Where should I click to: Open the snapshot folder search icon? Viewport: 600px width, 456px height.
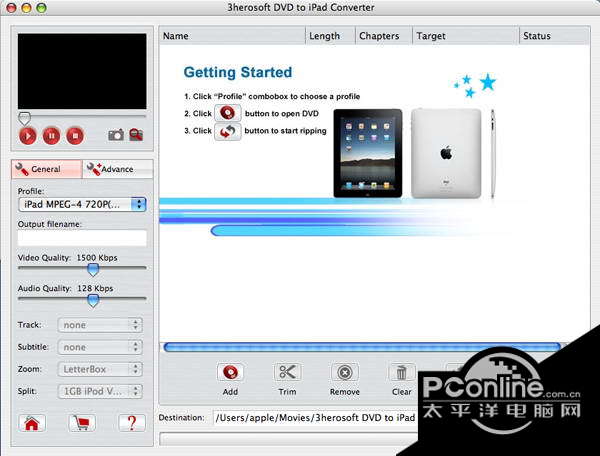click(x=136, y=135)
